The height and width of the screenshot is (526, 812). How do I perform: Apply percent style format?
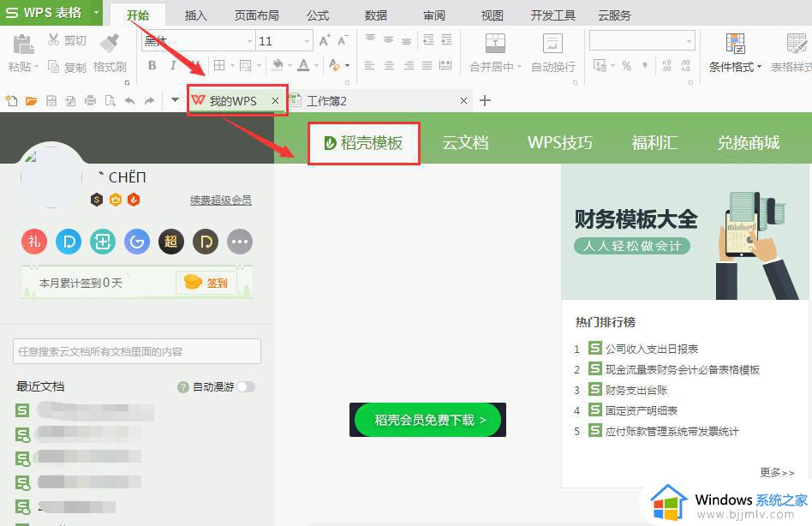[627, 66]
